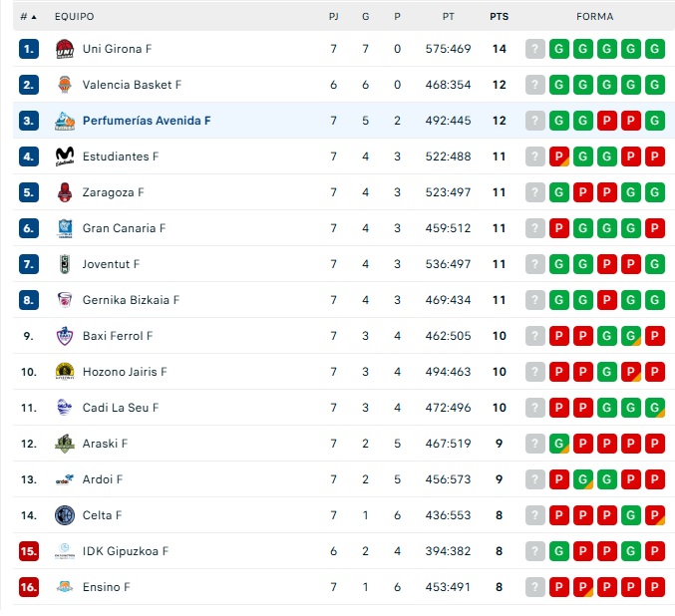
Task: Click the FORMA column header
Action: pyautogui.click(x=594, y=17)
